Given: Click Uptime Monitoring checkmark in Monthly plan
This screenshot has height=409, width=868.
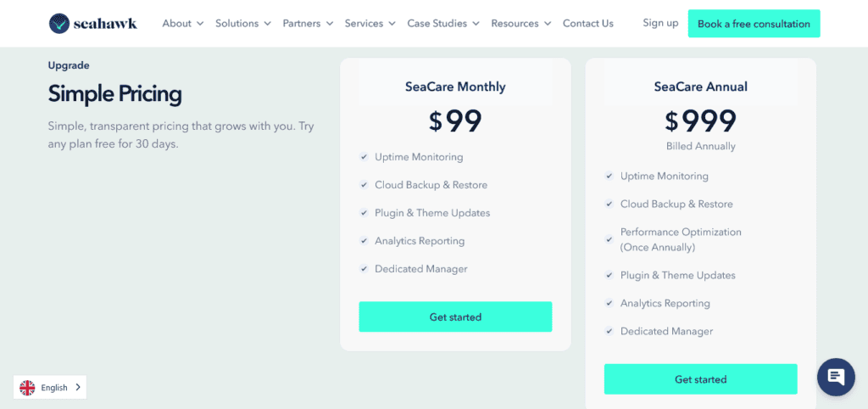Looking at the screenshot, I should pos(364,157).
